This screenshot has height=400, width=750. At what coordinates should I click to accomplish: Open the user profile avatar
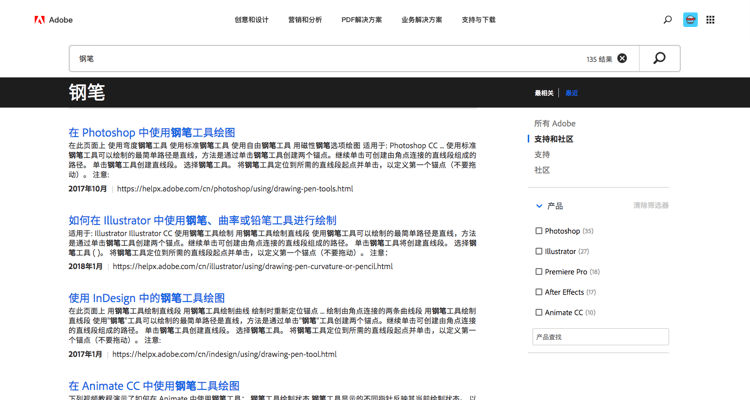[x=690, y=20]
